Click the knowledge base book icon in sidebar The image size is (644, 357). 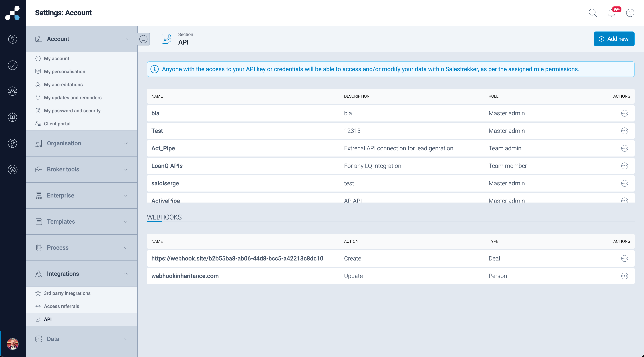coord(12,117)
